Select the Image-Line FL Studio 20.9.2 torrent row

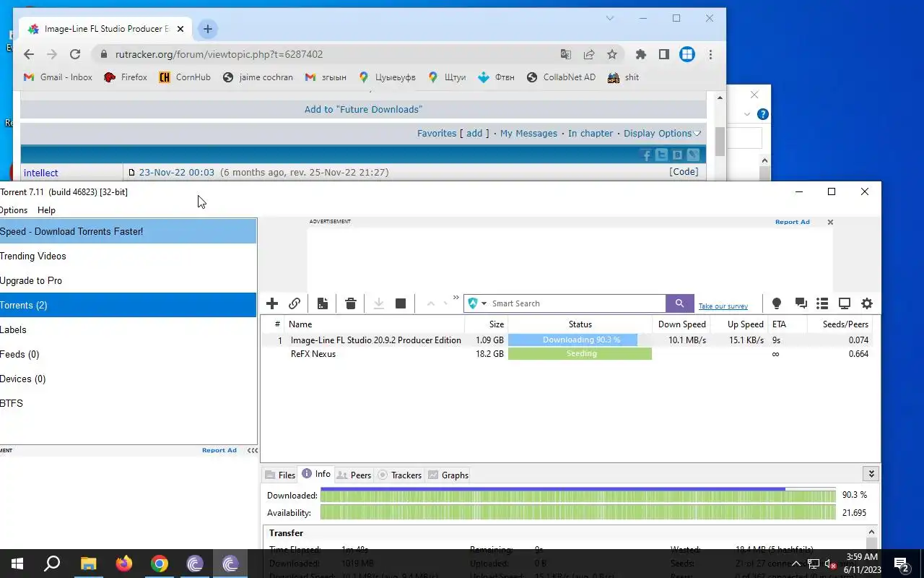click(570, 340)
